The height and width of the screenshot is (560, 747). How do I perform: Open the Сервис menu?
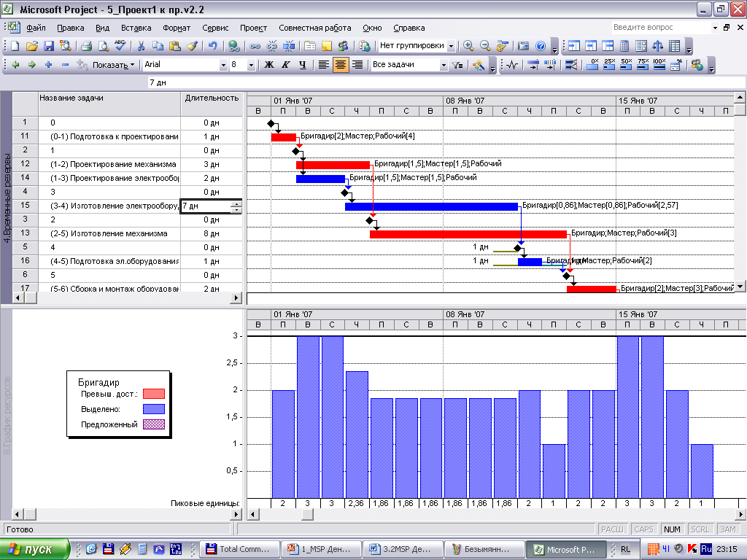[x=215, y=28]
